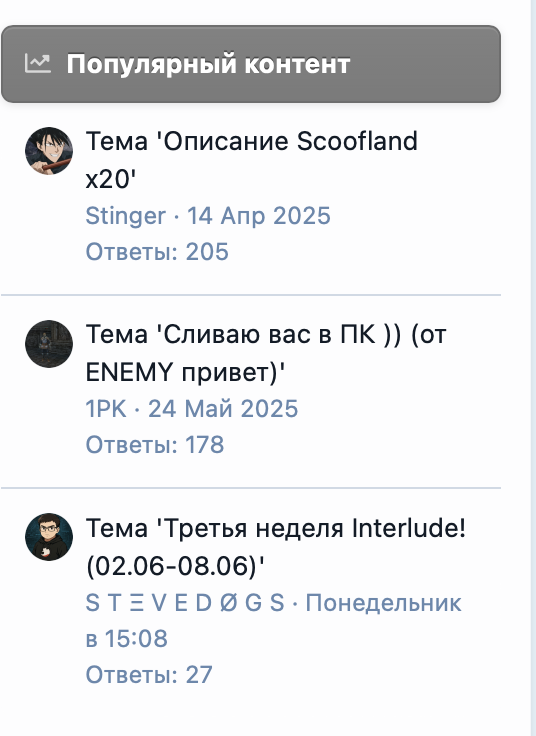Screen dimensions: 536x736
Task: Open Stinger's anime avatar picture
Action: (x=49, y=151)
